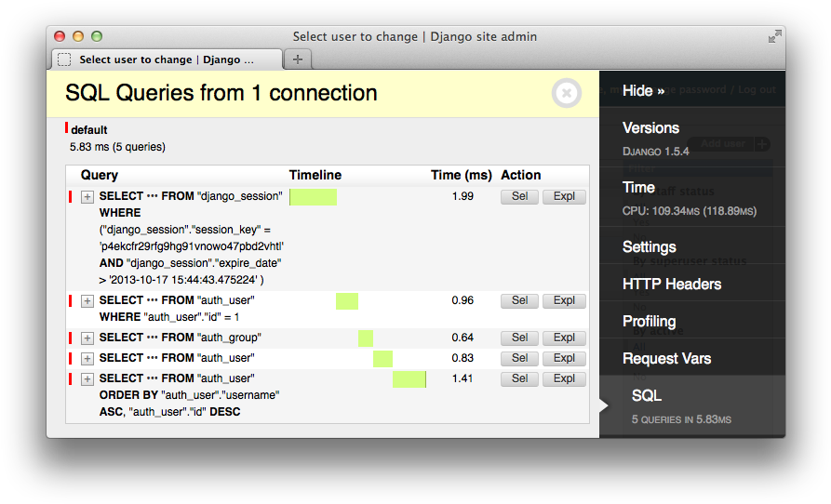Click the dotted-square page icon in the browser tab
The image size is (831, 504).
point(64,60)
